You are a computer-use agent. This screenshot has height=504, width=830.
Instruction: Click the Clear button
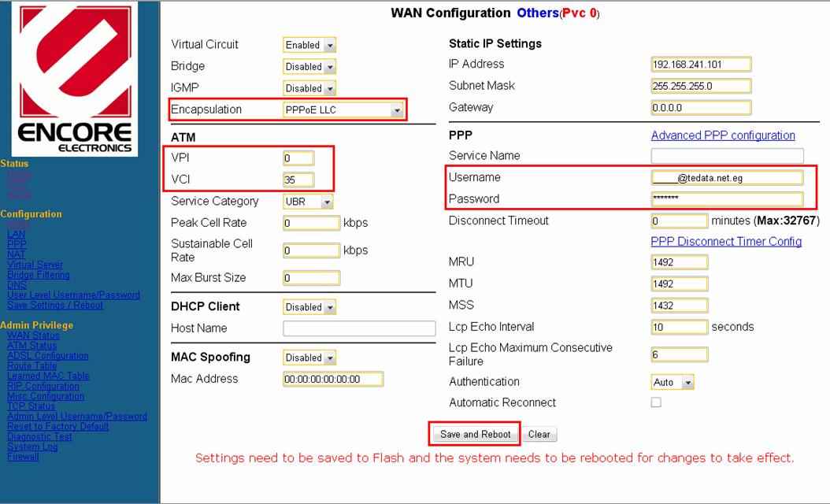coord(539,435)
